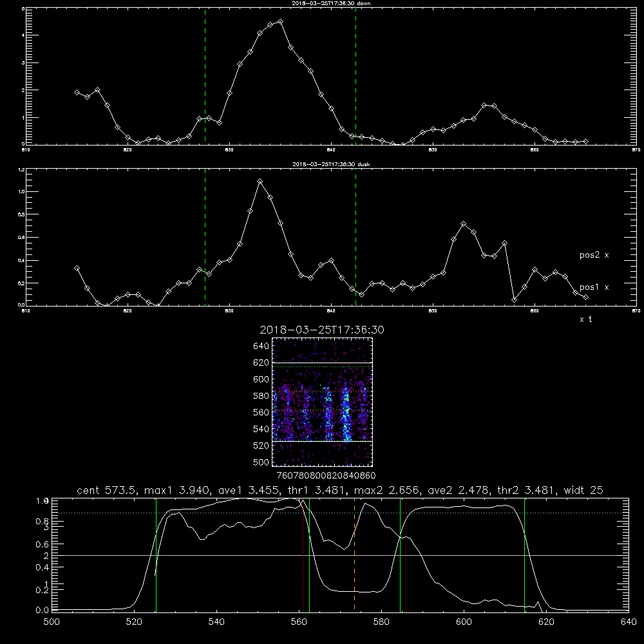Click the '0.0' y-axis label of bottom plot
Image resolution: width=644 pixels, height=644 pixels.
(41, 611)
